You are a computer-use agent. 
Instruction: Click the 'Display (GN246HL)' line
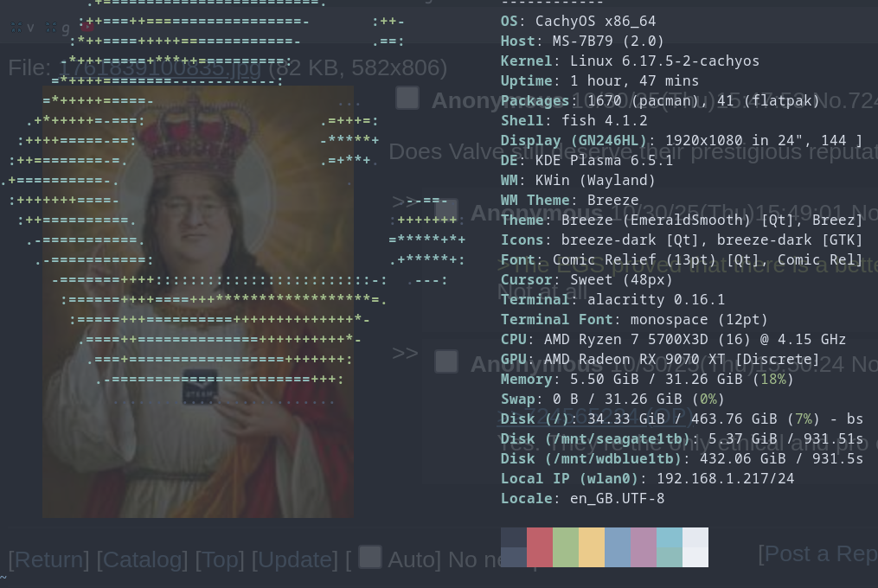682,141
